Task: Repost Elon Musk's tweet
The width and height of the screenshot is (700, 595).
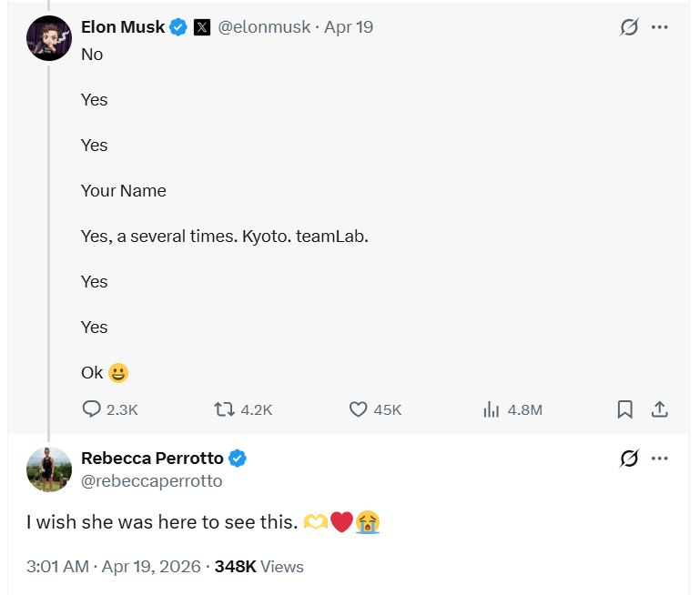Action: point(224,409)
